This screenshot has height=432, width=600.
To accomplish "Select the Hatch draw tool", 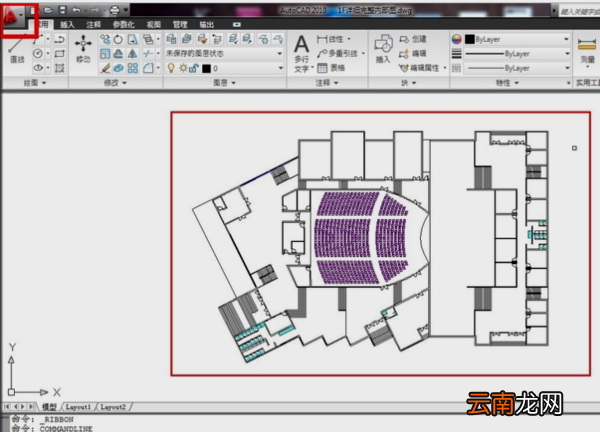I will point(59,68).
